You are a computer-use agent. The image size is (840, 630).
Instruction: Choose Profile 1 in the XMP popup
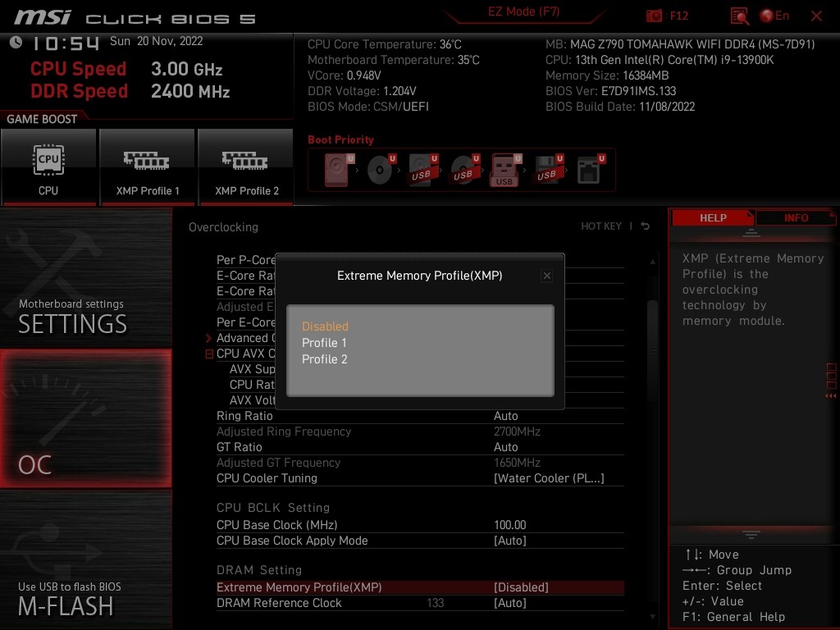pyautogui.click(x=324, y=343)
